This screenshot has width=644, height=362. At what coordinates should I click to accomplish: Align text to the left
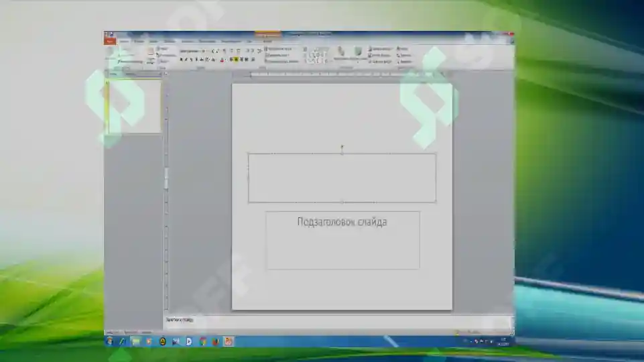click(x=231, y=60)
